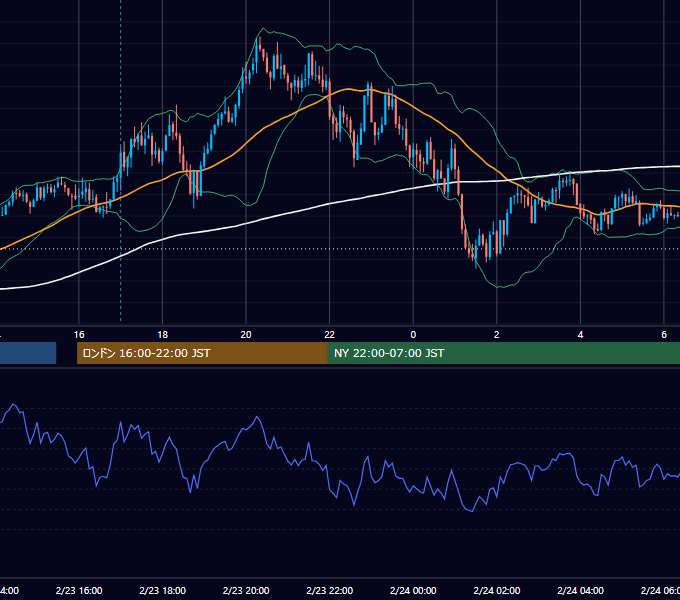The image size is (680, 600).
Task: Select the blue session bar left of ロンドン
Action: (x=28, y=353)
